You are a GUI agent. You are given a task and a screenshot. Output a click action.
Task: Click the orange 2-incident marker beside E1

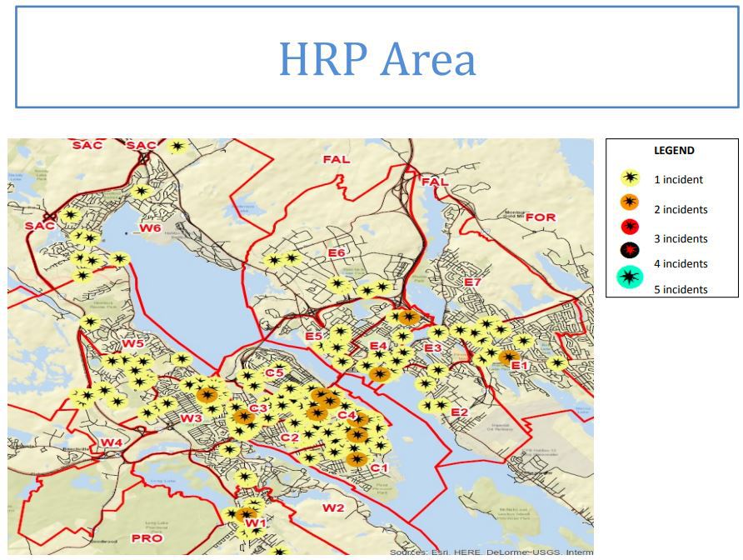tap(508, 357)
